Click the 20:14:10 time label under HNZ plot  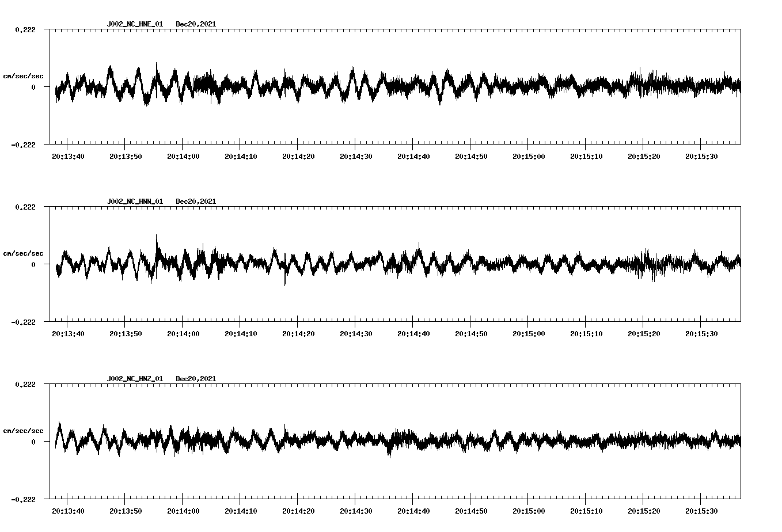click(x=241, y=511)
